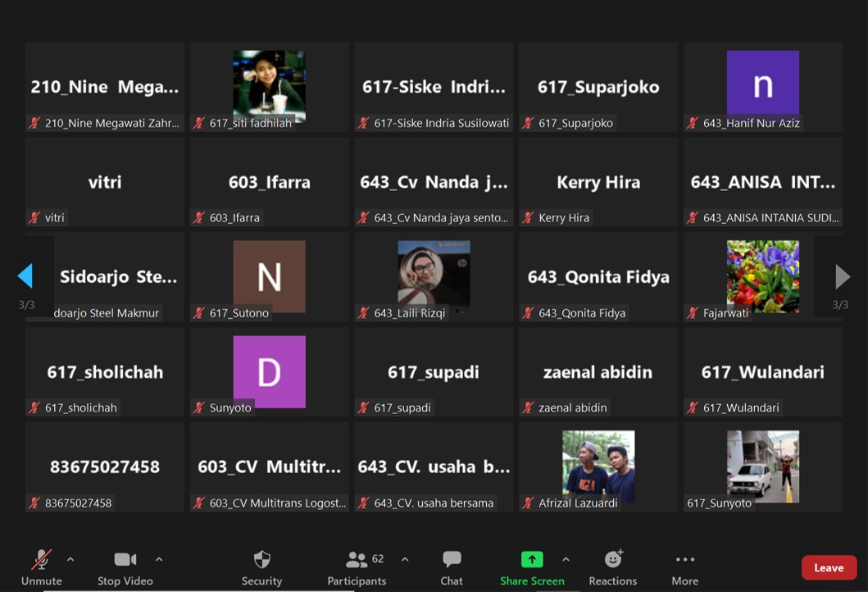Leave the meeting
Screen dimensions: 868x592
[829, 567]
